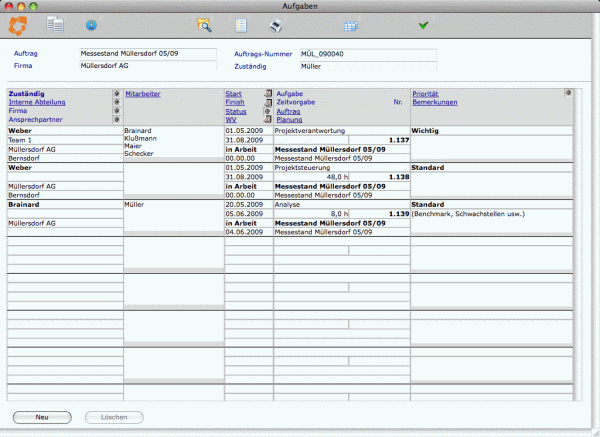This screenshot has height=437, width=600.
Task: Click the Auftrags-Nummer field MÜL_090040
Action: (368, 54)
